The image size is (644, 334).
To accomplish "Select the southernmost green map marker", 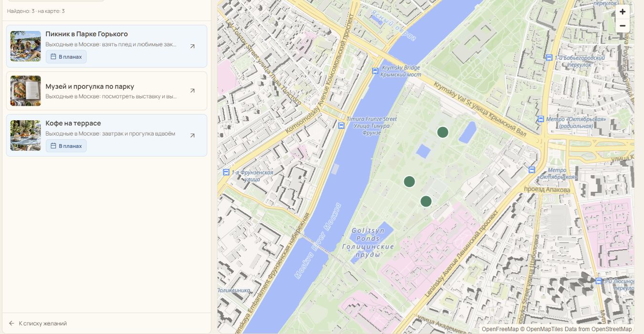I will pos(426,201).
